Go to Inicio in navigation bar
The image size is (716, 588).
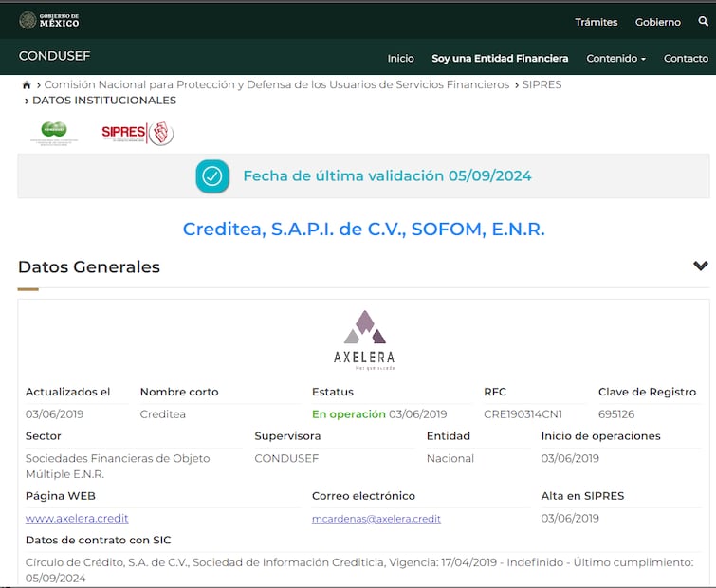pyautogui.click(x=400, y=59)
